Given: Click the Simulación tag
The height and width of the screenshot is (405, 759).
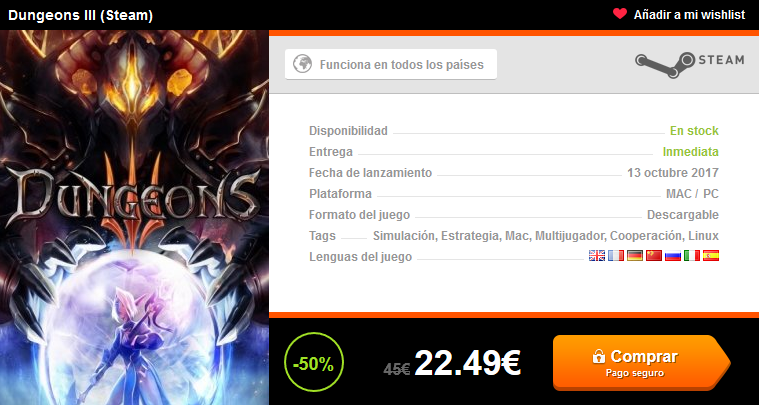Looking at the screenshot, I should 404,236.
